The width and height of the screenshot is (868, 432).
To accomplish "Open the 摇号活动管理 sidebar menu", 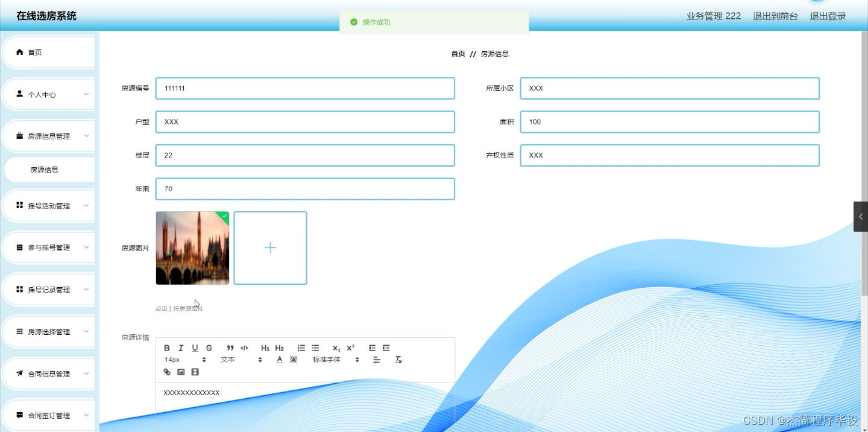I will pyautogui.click(x=48, y=205).
